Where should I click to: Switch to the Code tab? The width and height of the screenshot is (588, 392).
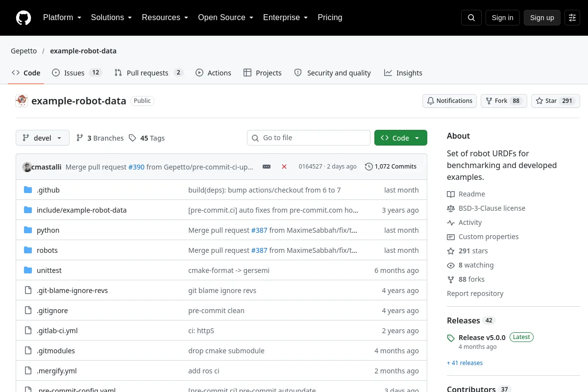(x=26, y=73)
